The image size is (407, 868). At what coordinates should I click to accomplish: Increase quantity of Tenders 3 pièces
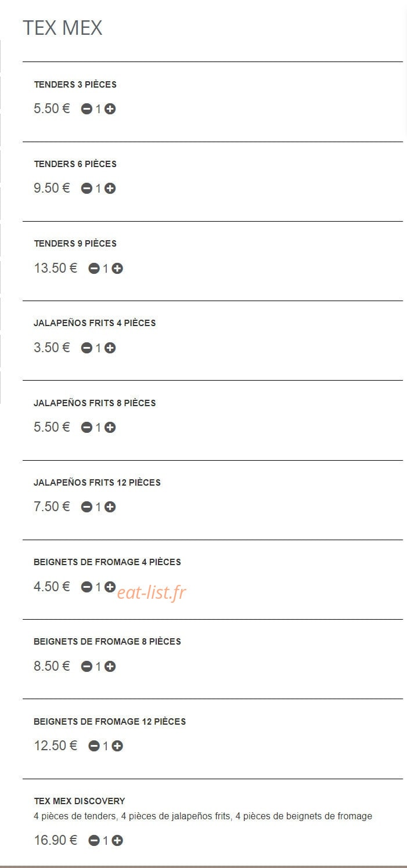(110, 109)
